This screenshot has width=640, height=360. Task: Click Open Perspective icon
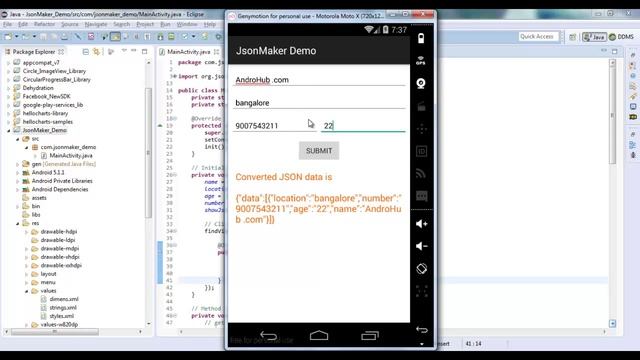click(x=573, y=37)
